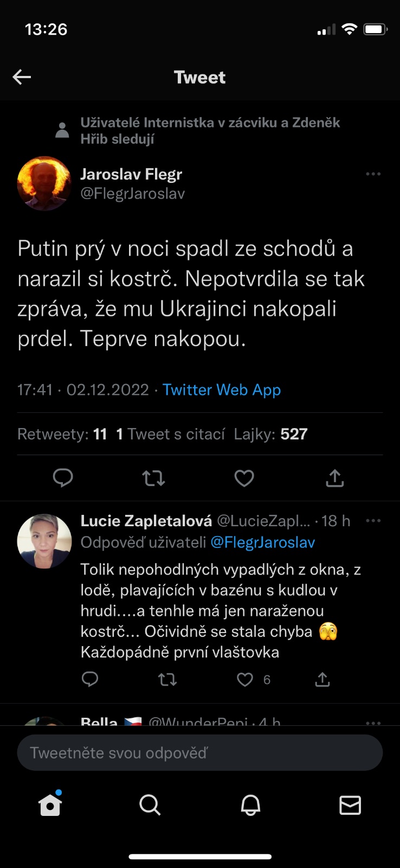Image resolution: width=400 pixels, height=868 pixels.
Task: Like Lucie Zapletalová's reply
Action: (x=245, y=679)
